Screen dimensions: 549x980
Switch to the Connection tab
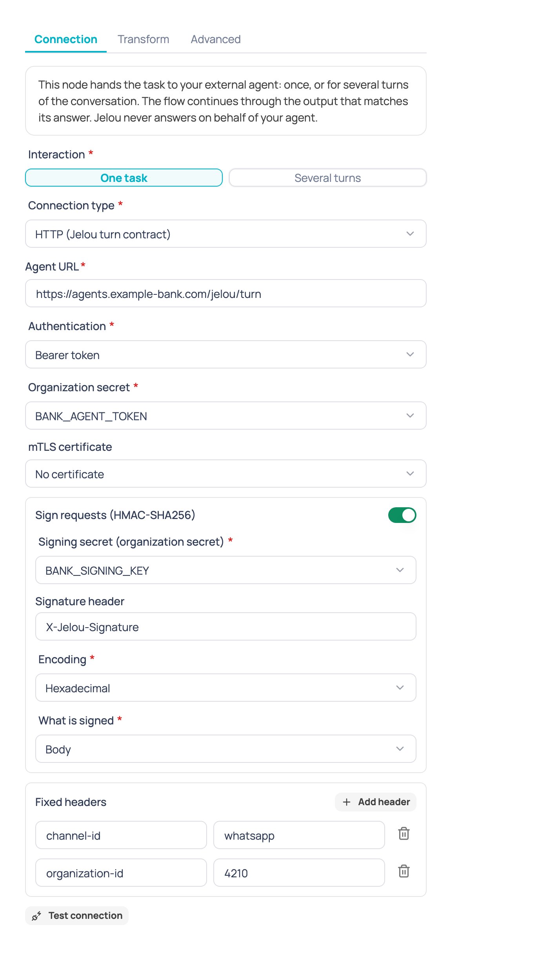[66, 39]
